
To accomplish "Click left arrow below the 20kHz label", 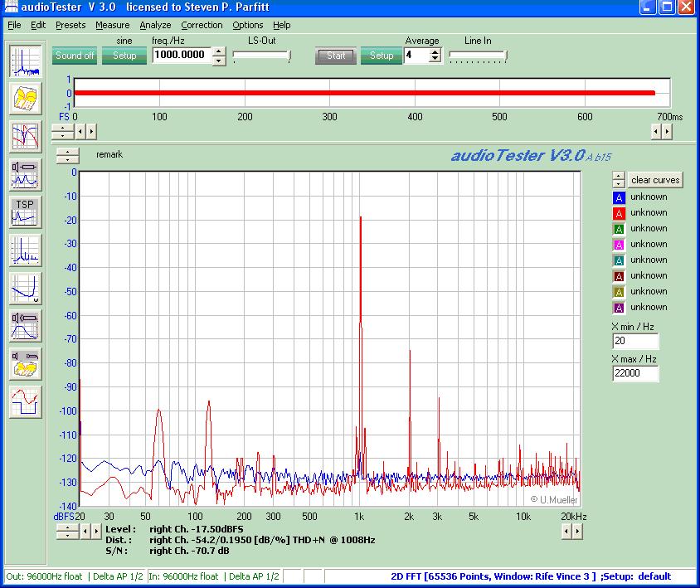I will pos(566,532).
